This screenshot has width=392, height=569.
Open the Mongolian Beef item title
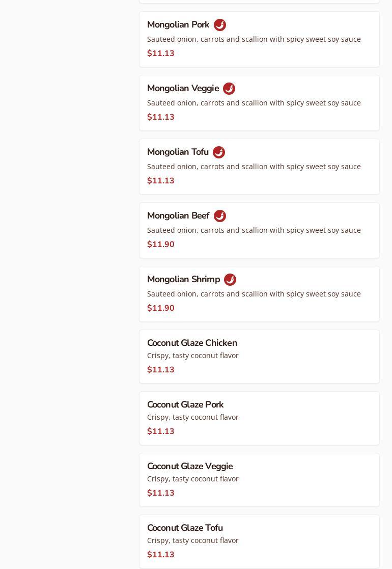click(178, 216)
